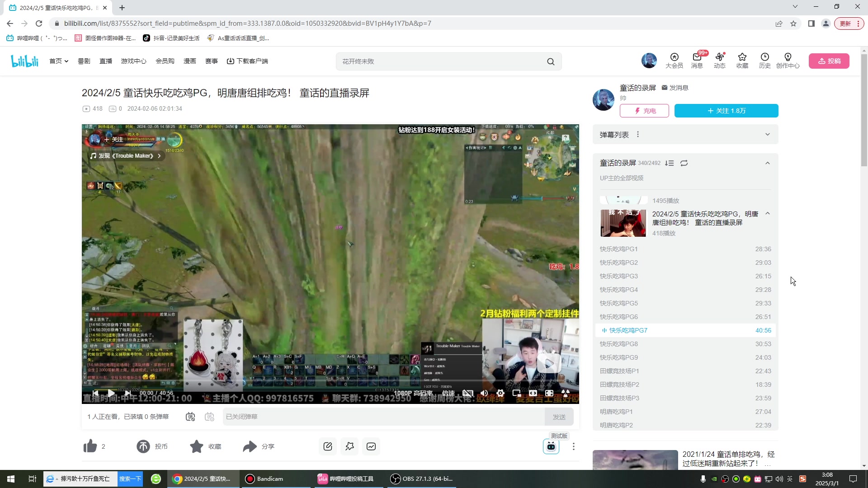
Task: Select 1080P 高码率 quality menu
Action: [x=413, y=393]
